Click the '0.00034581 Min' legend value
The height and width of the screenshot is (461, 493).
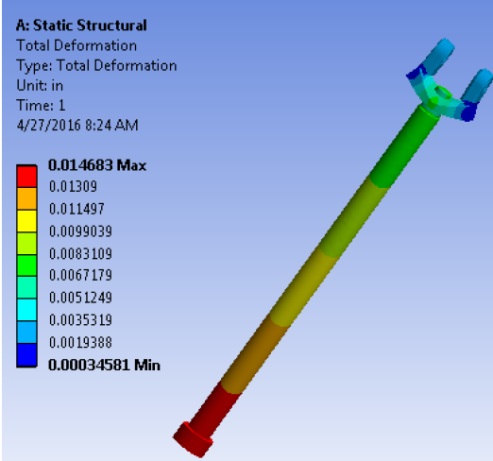click(104, 365)
